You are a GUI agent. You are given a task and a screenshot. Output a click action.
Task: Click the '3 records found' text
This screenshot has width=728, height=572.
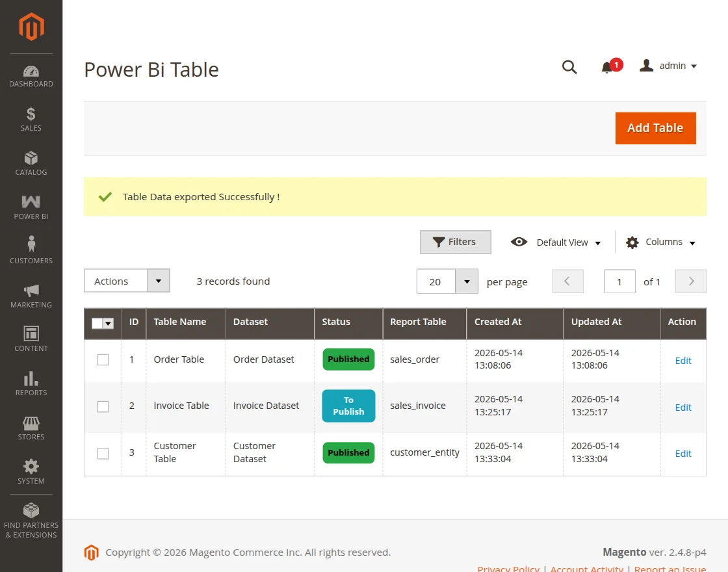233,281
